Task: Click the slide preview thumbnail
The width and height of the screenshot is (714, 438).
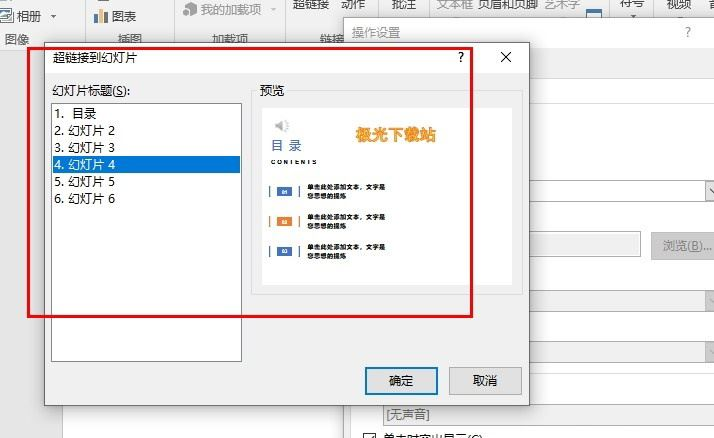Action: 387,196
